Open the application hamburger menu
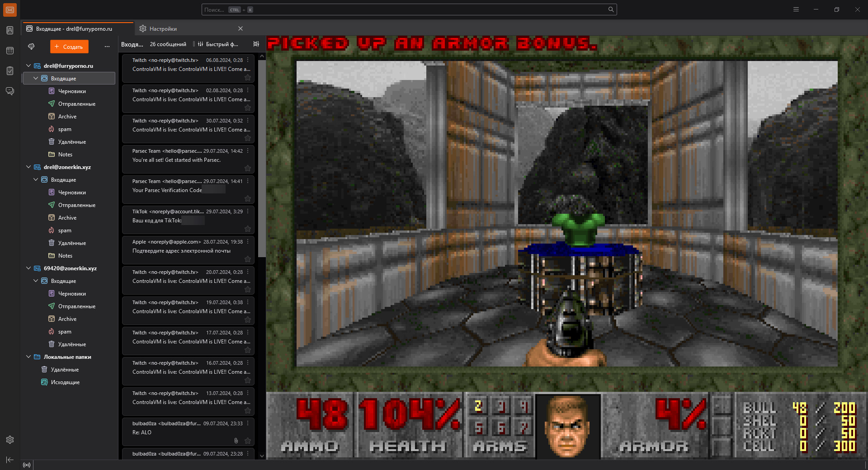868x470 pixels. [796, 9]
